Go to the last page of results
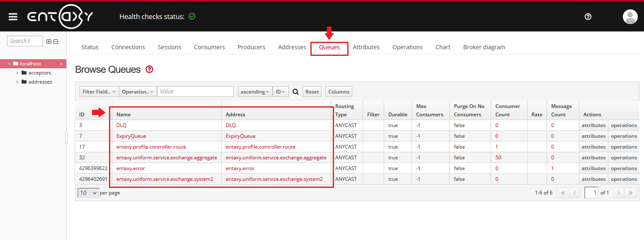Screen dimensions: 644x240 [630, 193]
